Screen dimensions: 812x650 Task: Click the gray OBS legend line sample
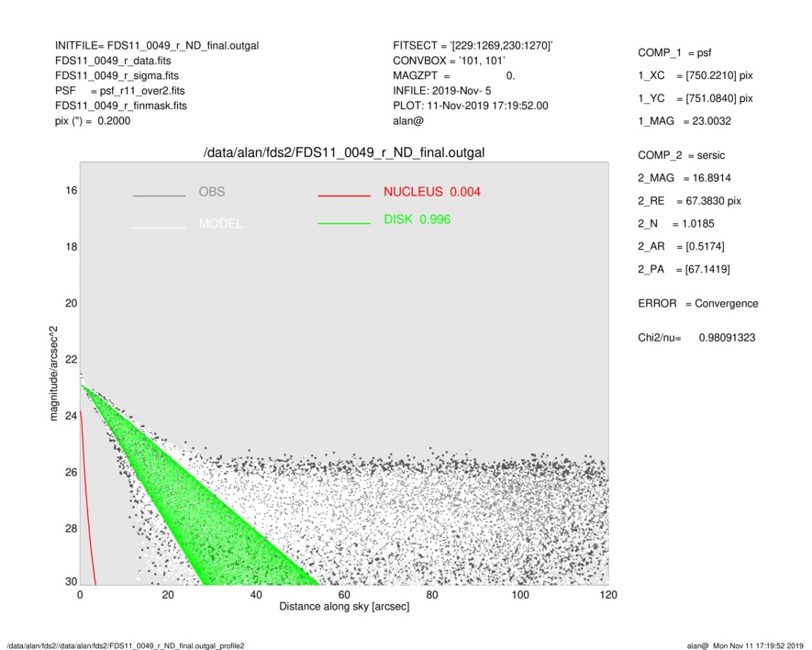(x=159, y=196)
